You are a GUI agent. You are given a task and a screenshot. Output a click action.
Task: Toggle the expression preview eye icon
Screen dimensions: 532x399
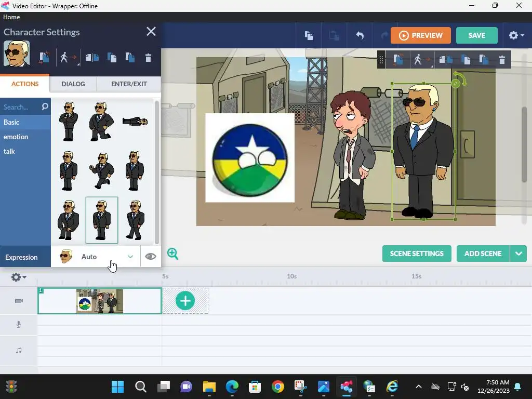pyautogui.click(x=151, y=257)
